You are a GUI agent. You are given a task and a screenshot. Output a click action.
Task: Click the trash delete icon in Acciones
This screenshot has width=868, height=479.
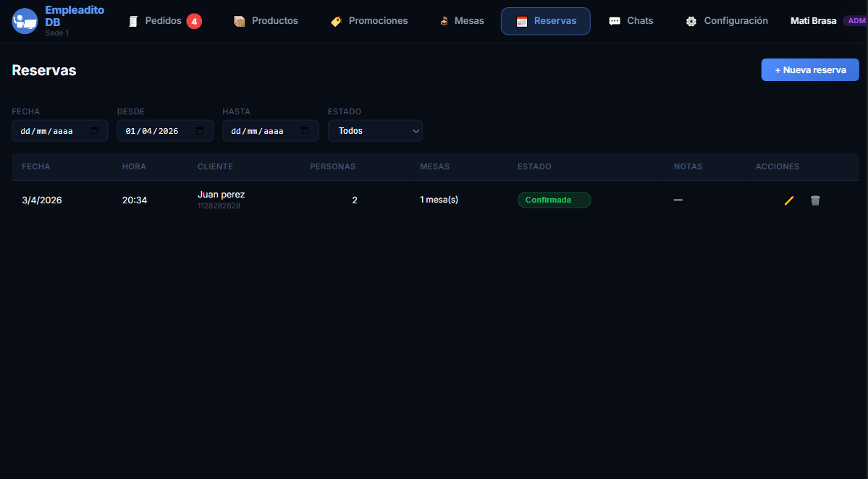tap(815, 200)
